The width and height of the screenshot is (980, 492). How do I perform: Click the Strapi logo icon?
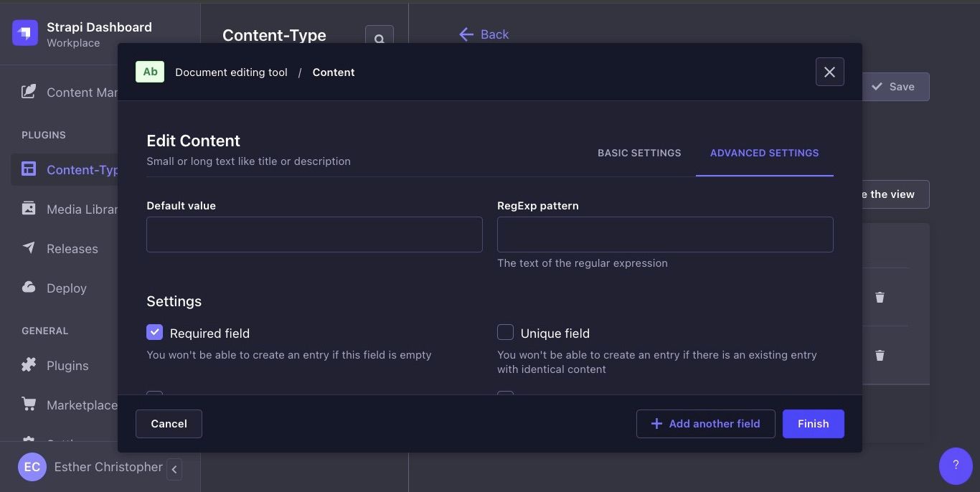point(25,33)
